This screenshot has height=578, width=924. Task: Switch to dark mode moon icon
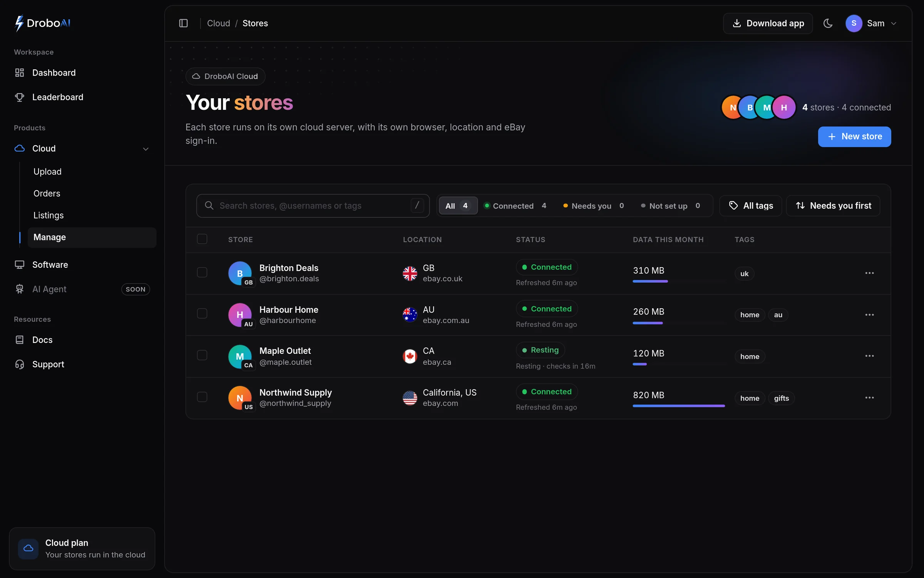pyautogui.click(x=828, y=23)
